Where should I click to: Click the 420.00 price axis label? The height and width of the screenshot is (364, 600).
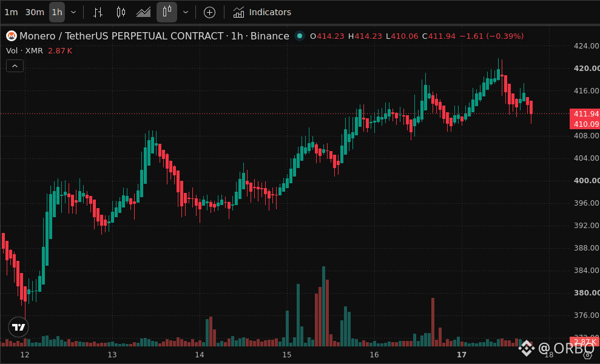[x=586, y=68]
